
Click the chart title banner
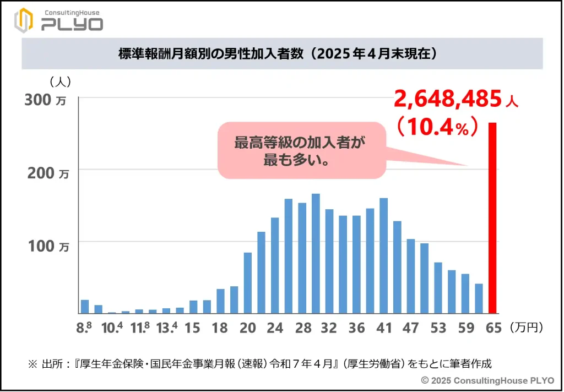[281, 53]
